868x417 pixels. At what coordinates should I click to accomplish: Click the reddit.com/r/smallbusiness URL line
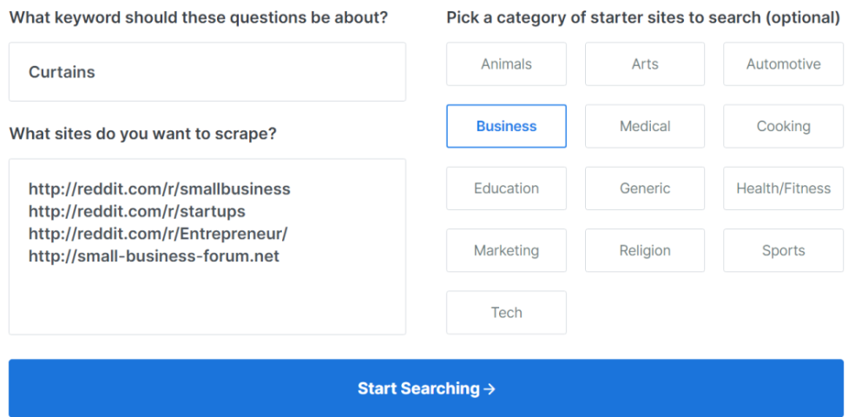click(159, 189)
